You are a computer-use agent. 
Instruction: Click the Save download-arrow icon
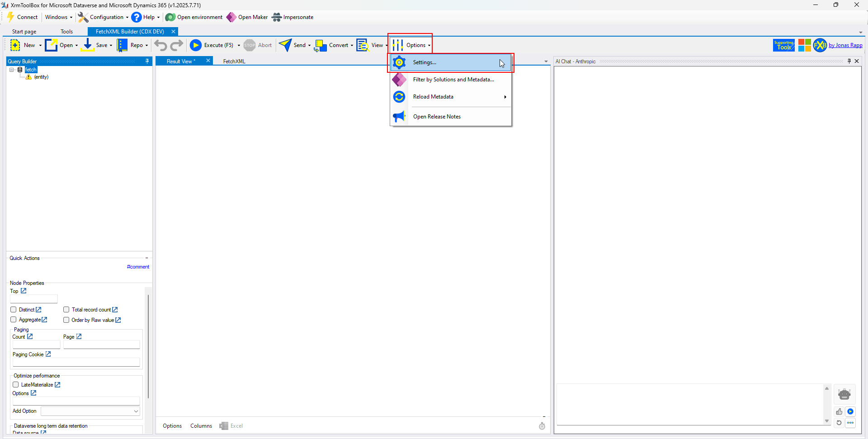[x=88, y=45]
